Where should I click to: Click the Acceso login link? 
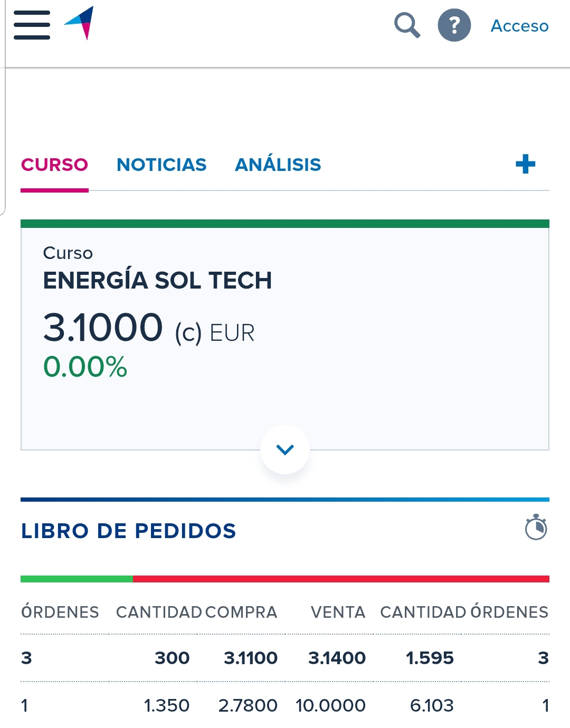click(519, 26)
